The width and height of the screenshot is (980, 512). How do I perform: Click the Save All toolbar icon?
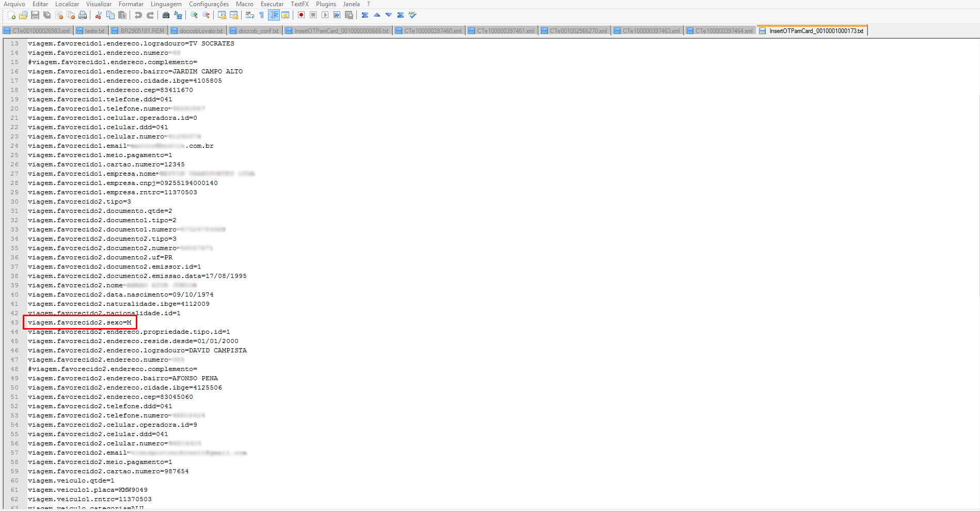tap(47, 15)
